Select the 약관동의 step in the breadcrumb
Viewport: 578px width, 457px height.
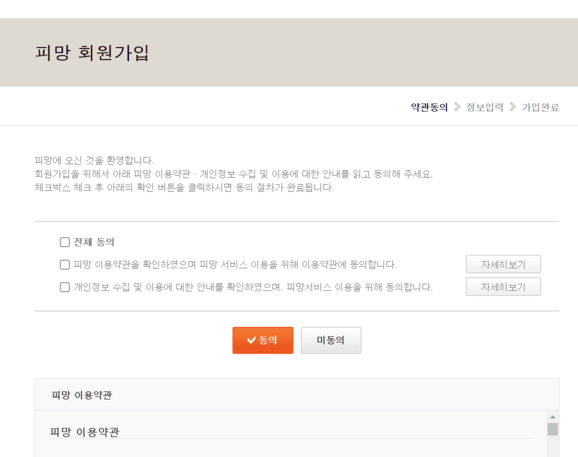click(429, 107)
